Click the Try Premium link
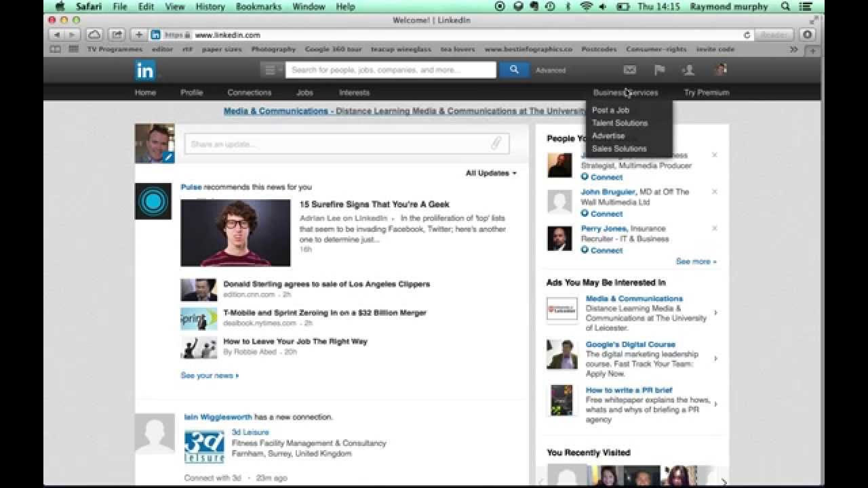Screen dimensions: 868x488 [707, 92]
